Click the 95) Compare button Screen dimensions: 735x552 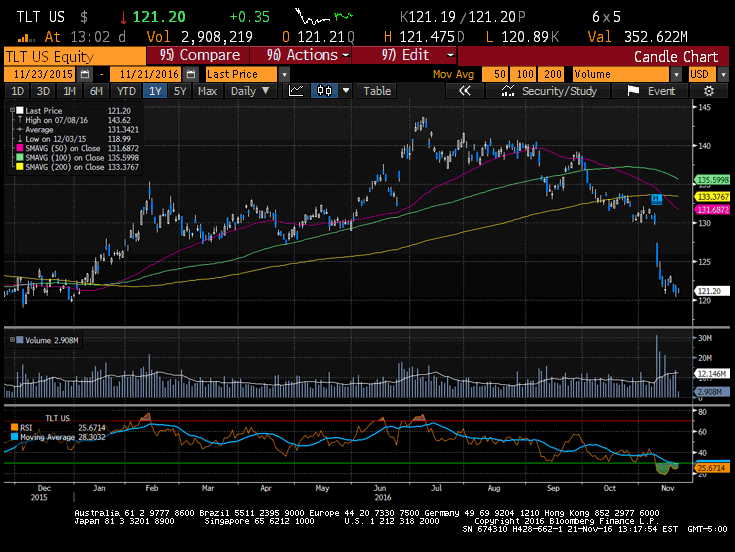(198, 55)
